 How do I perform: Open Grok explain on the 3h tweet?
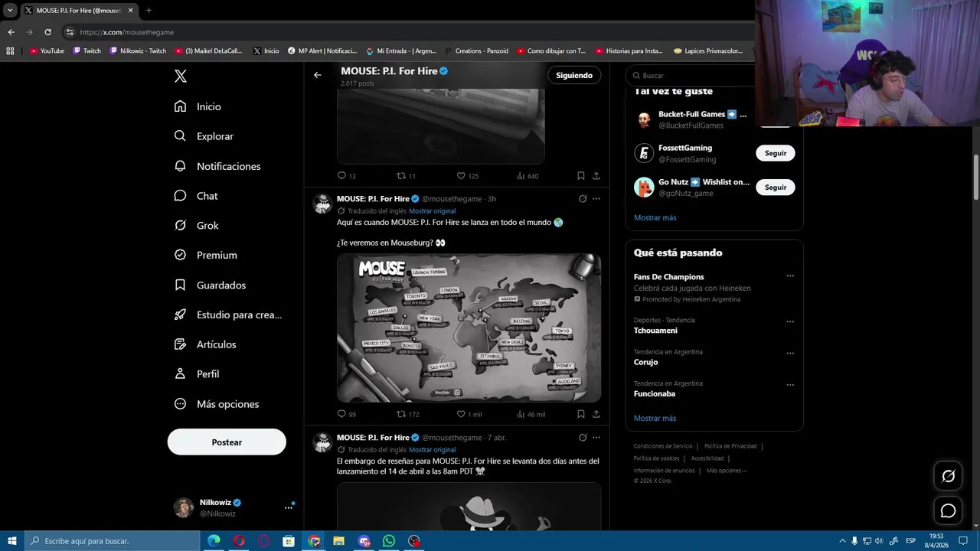583,199
